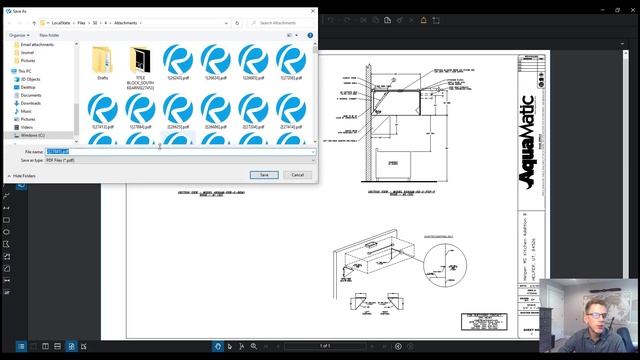This screenshot has height=360, width=640.
Task: Toggle the highlighted page sync icon
Action: (71, 347)
